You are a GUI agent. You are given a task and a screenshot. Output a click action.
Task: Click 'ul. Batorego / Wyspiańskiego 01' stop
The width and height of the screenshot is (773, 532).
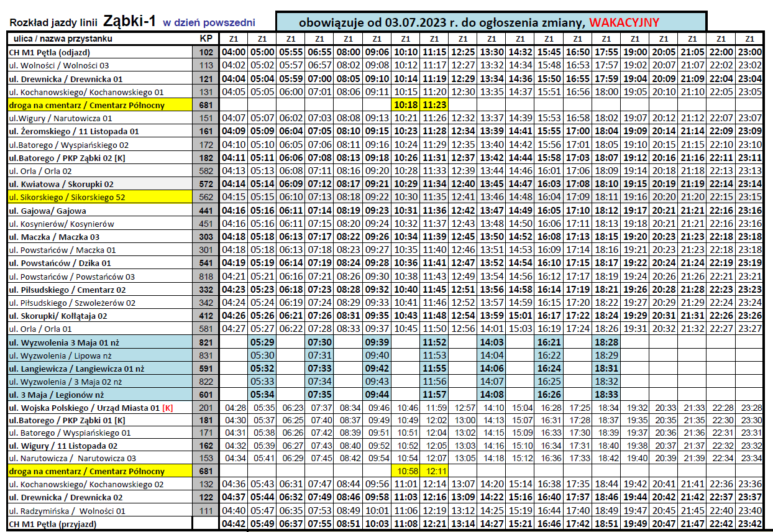point(70,433)
